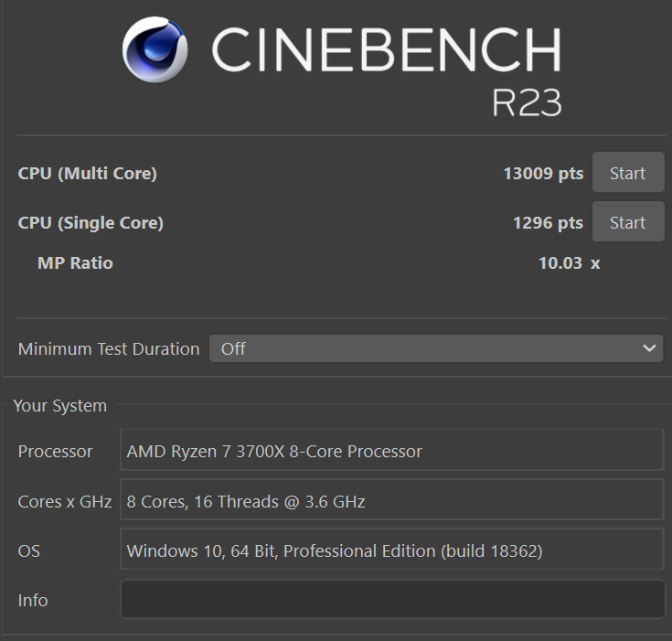The image size is (672, 641).
Task: Select the Processor field showing Ryzen 7 3700X
Action: pyautogui.click(x=391, y=450)
